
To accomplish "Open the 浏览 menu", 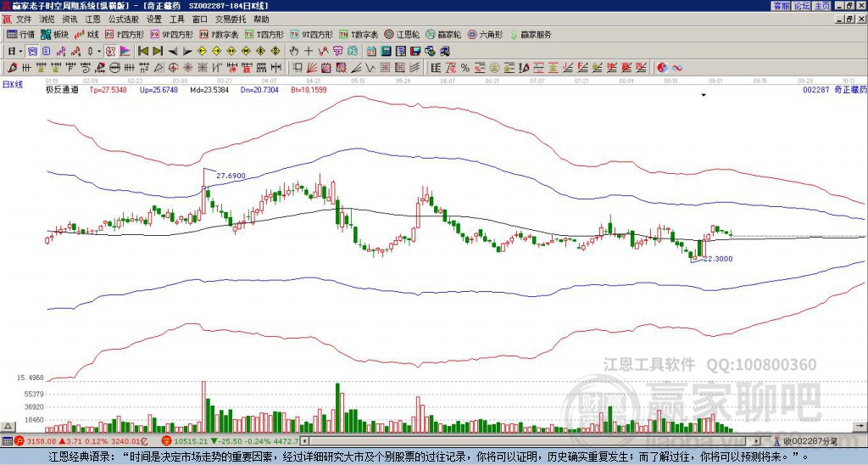I will pos(47,20).
